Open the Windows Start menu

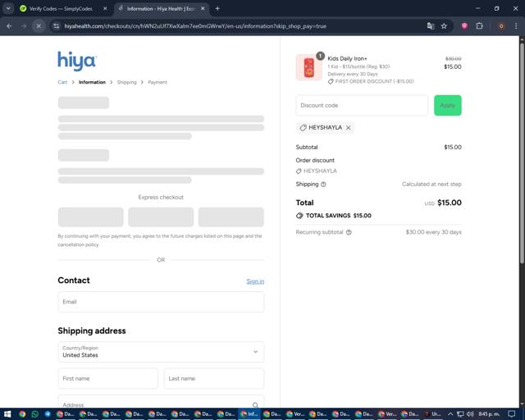click(x=7, y=414)
